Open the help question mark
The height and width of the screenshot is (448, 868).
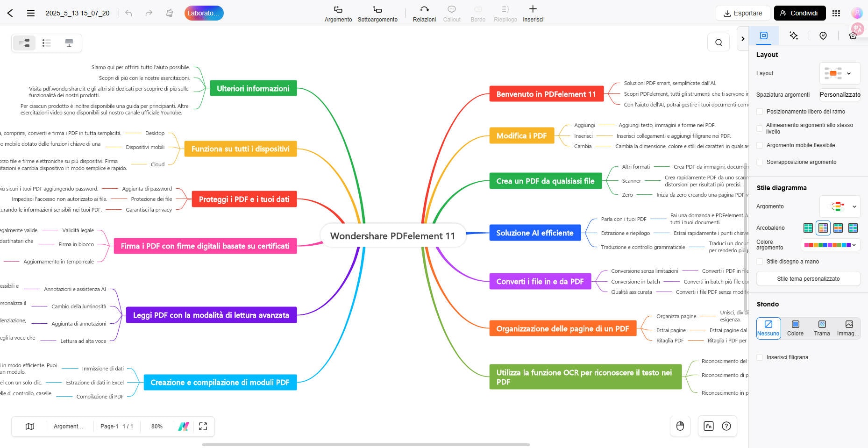(726, 426)
